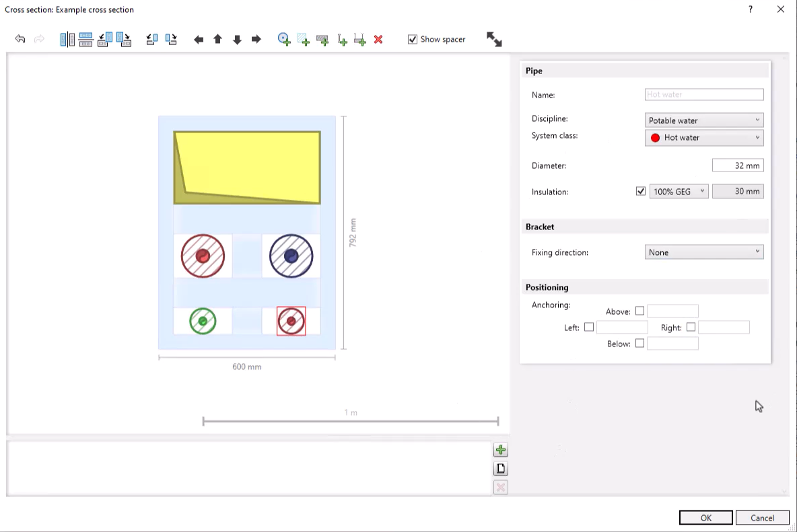Click the Diameter input field
Screen dimensions: 797x532
coord(737,165)
